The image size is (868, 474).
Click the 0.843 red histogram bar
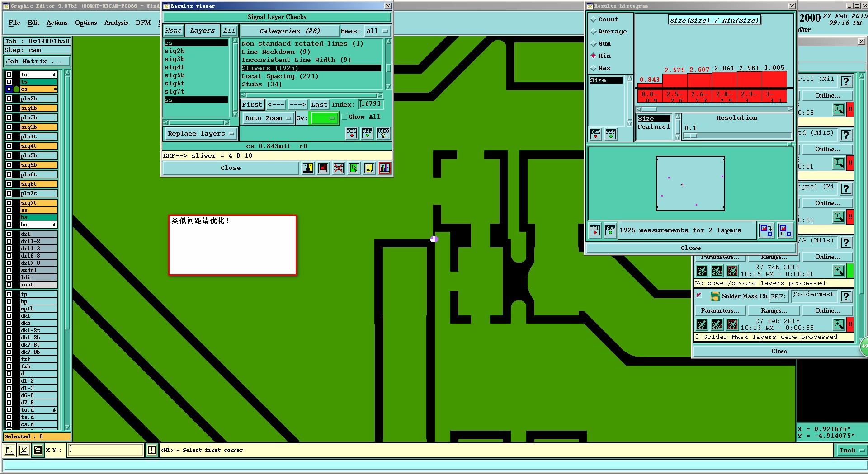pos(649,85)
